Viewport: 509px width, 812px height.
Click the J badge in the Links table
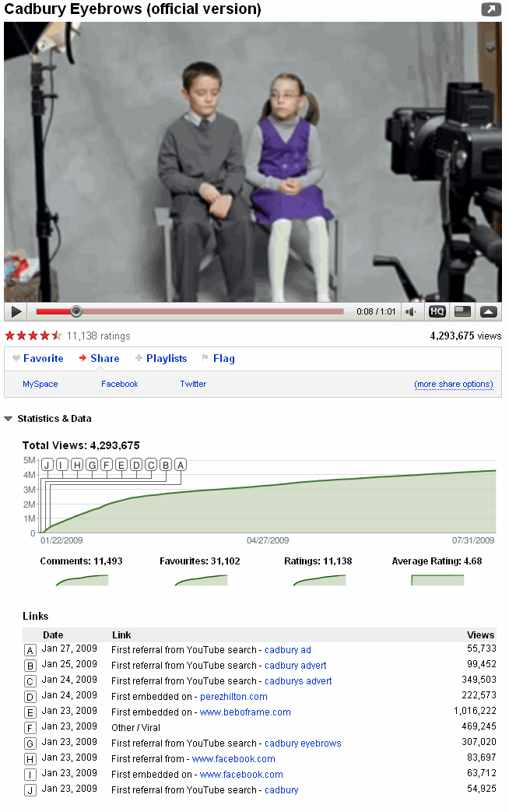tap(30, 790)
